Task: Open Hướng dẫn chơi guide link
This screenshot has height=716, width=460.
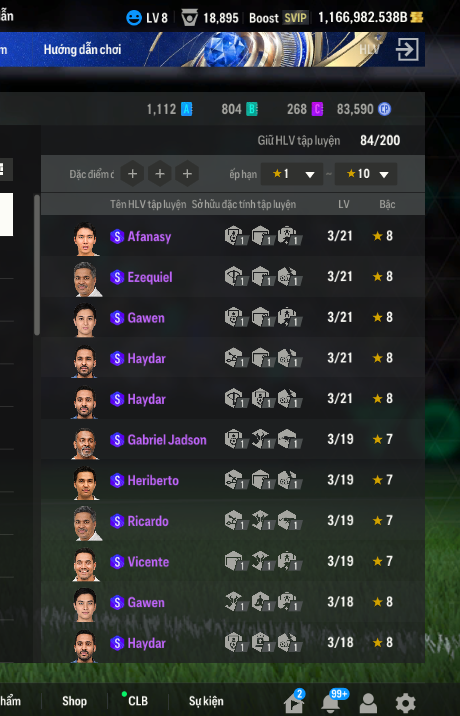Action: [x=82, y=49]
